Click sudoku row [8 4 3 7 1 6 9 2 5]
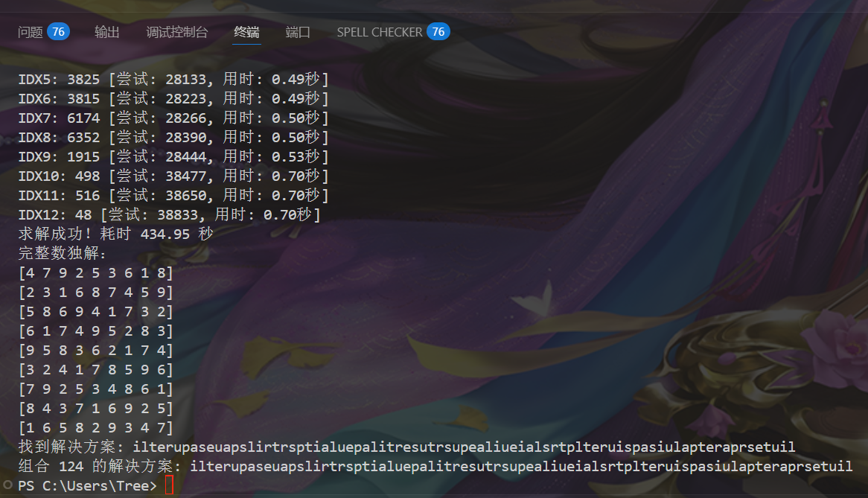The height and width of the screenshot is (498, 868). point(96,409)
